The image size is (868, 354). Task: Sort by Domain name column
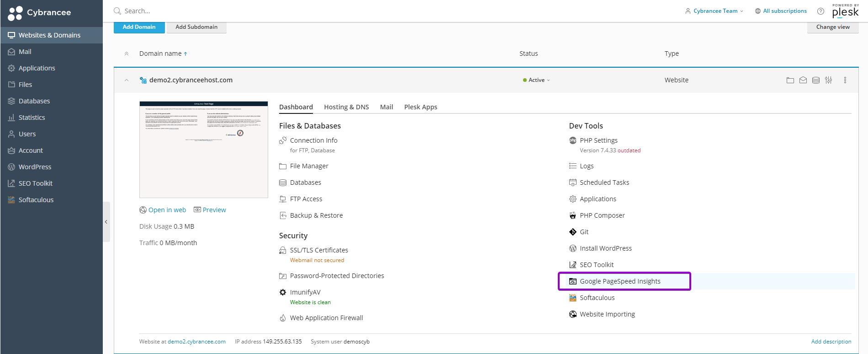coord(163,54)
